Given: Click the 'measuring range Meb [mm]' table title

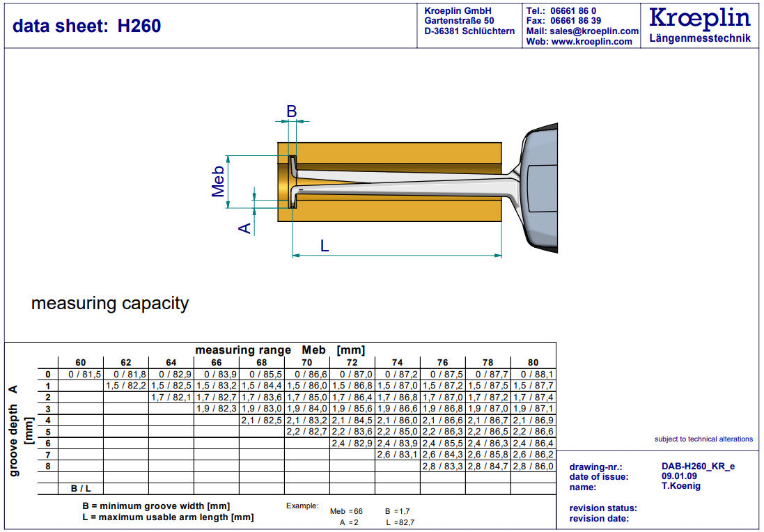Looking at the screenshot, I should coord(280,350).
